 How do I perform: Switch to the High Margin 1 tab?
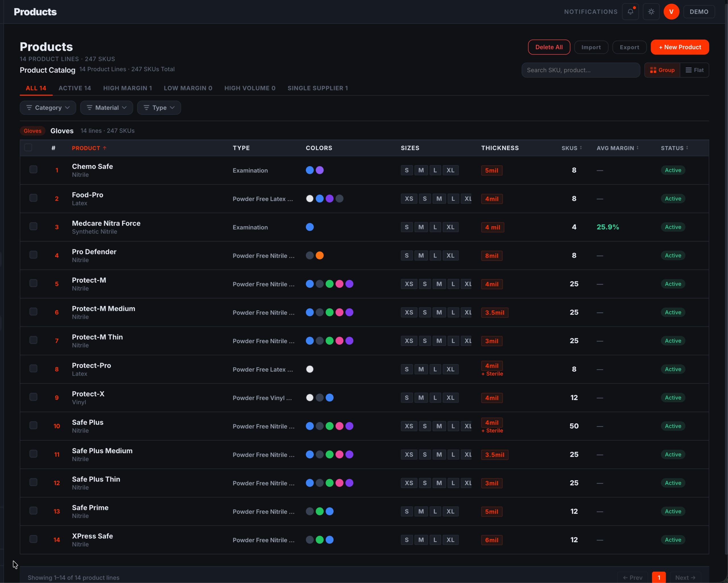tap(128, 88)
